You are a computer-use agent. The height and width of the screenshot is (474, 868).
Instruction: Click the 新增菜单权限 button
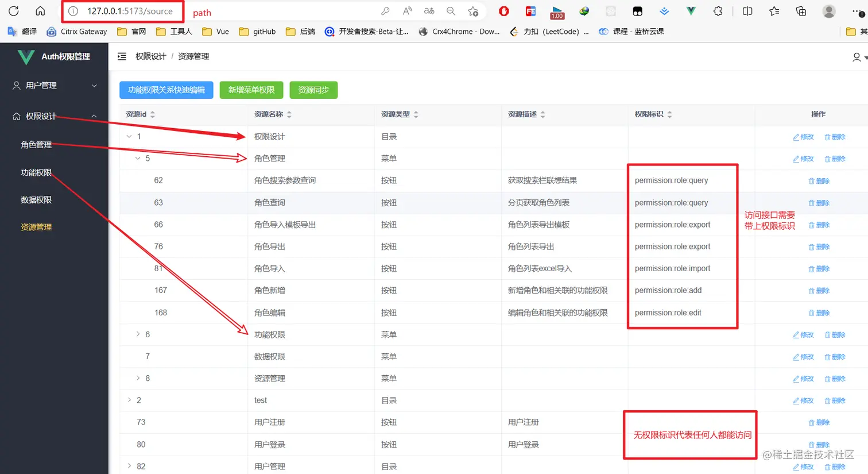point(251,90)
